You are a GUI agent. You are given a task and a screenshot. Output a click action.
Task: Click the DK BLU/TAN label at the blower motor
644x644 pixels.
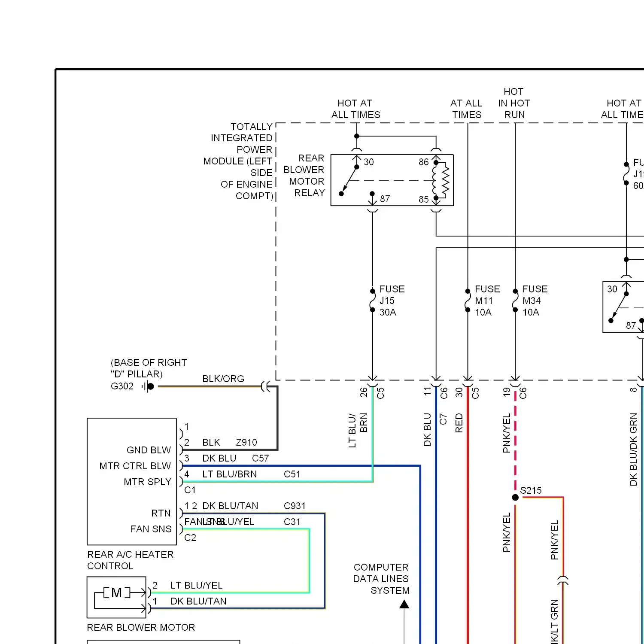pos(198,601)
